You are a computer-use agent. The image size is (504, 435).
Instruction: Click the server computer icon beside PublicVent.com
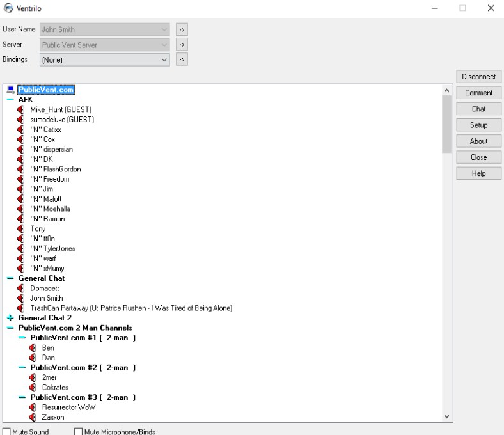coord(11,90)
